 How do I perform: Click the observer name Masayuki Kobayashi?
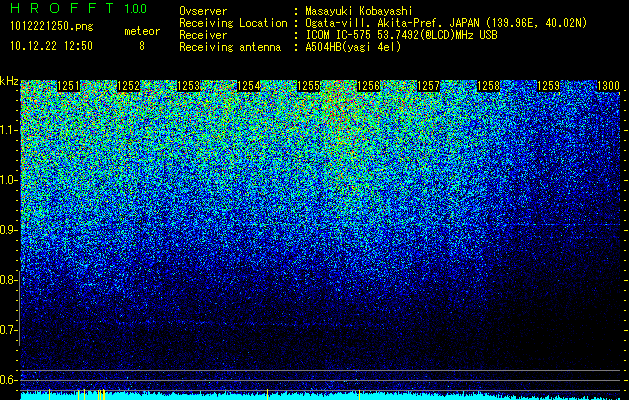359,11
